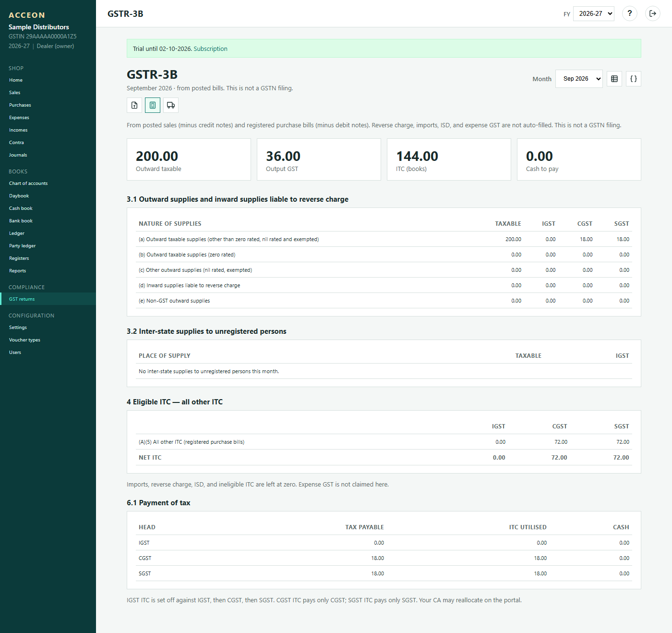Open Cash book in sidebar
The width and height of the screenshot is (672, 633).
click(x=21, y=208)
